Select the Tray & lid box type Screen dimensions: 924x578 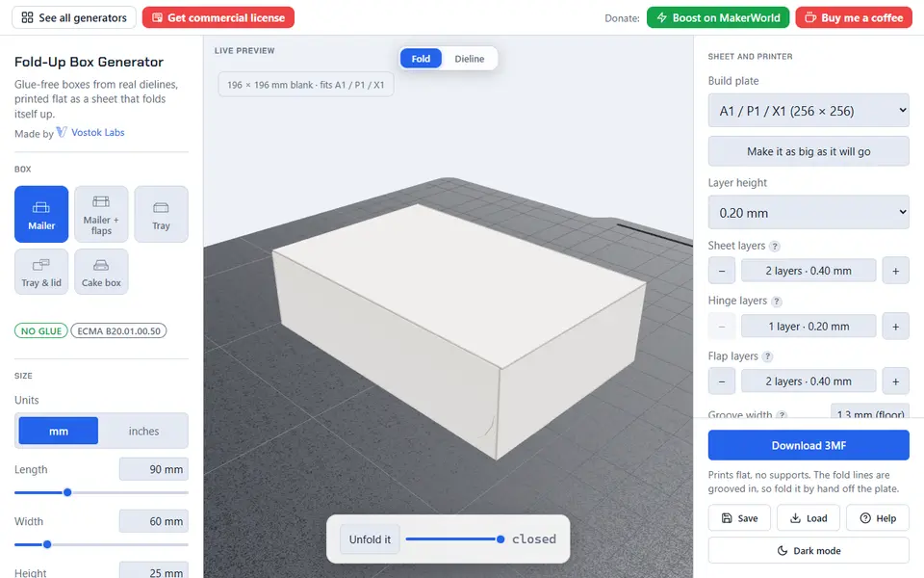tap(41, 272)
